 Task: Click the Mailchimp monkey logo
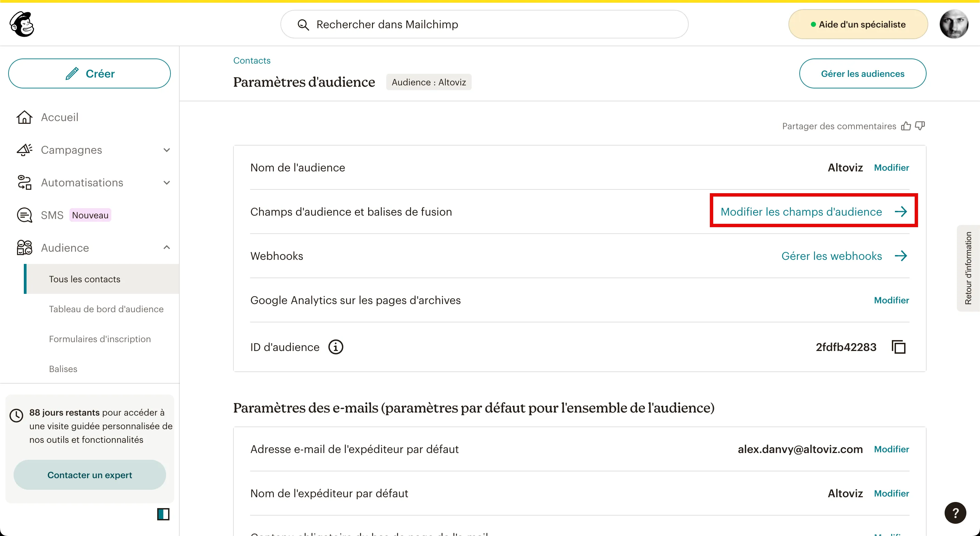pyautogui.click(x=22, y=24)
